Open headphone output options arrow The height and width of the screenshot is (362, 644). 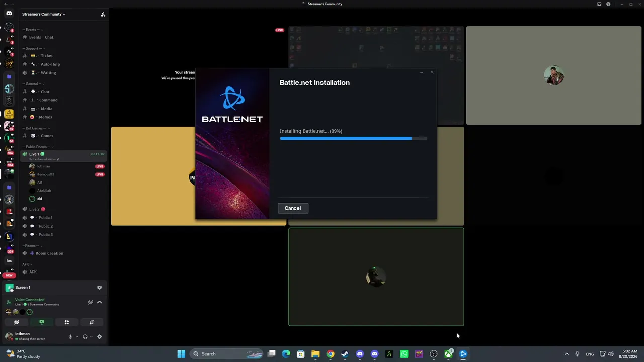pos(91,337)
